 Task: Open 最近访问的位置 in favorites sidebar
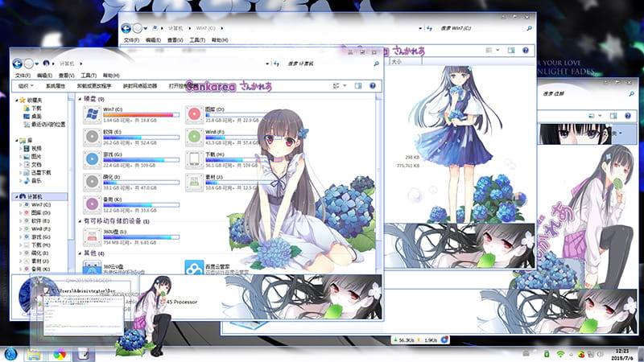click(x=44, y=125)
